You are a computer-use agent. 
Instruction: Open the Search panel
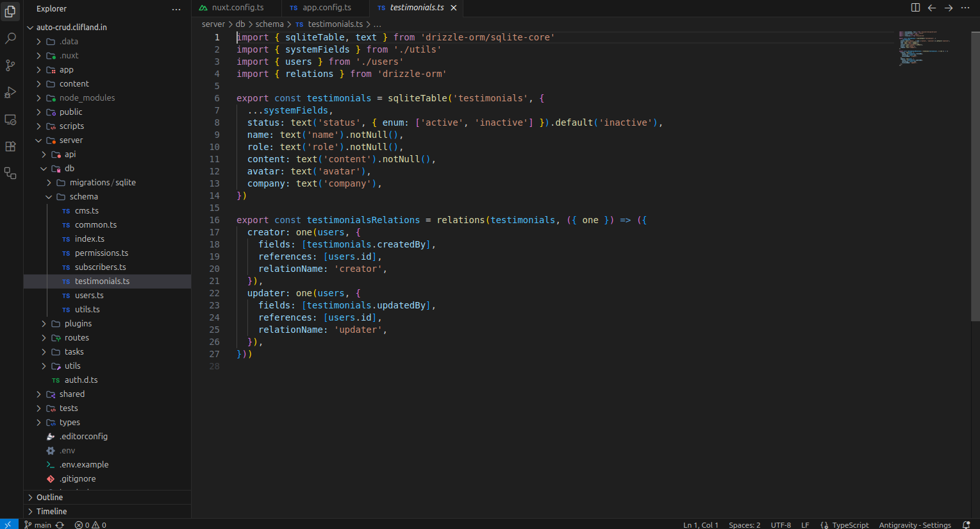(10, 38)
